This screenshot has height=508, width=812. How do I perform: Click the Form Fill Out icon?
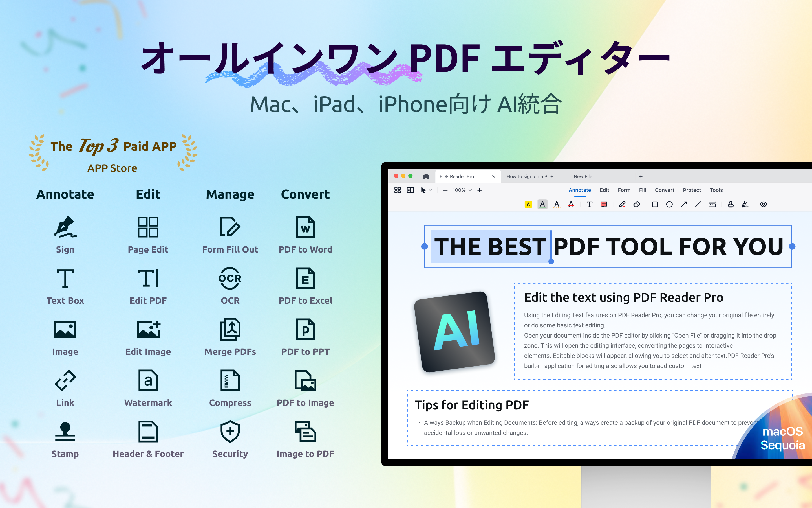coord(230,227)
